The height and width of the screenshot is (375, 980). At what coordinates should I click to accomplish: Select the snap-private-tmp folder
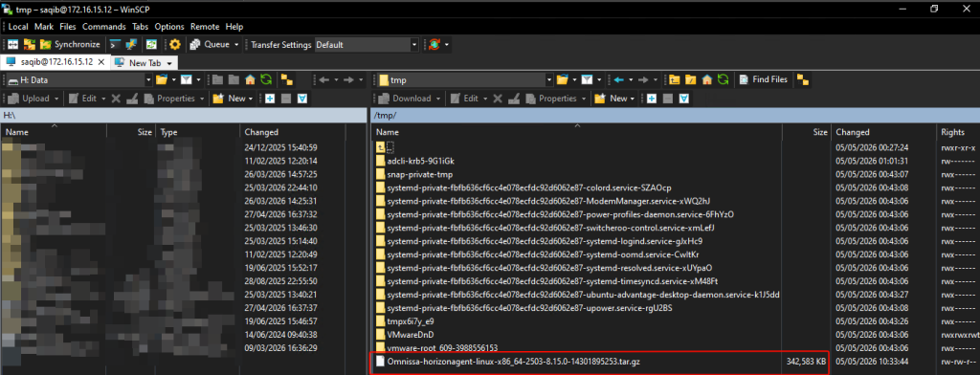click(x=413, y=174)
